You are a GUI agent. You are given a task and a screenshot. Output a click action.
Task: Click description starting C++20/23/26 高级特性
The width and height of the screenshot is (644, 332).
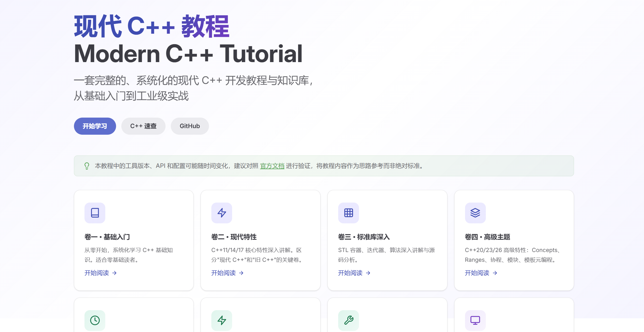pyautogui.click(x=513, y=255)
